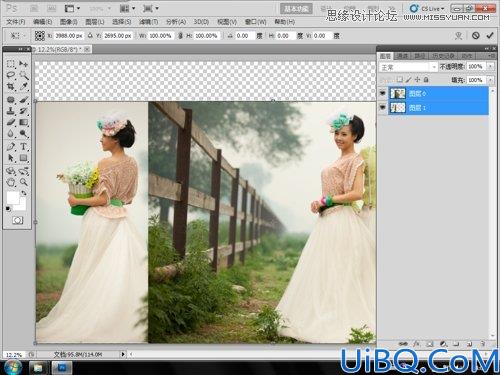
Task: Open the status bar info arrow menu
Action: (x=123, y=354)
